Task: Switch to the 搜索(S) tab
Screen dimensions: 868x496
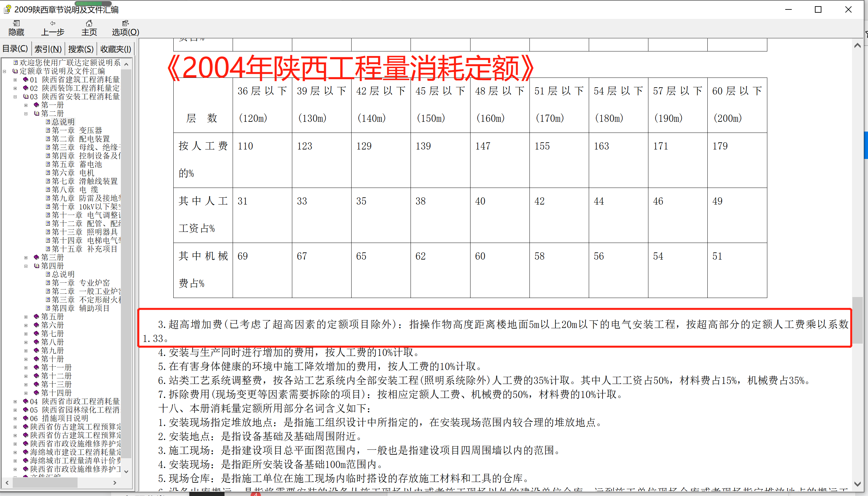Action: 81,49
